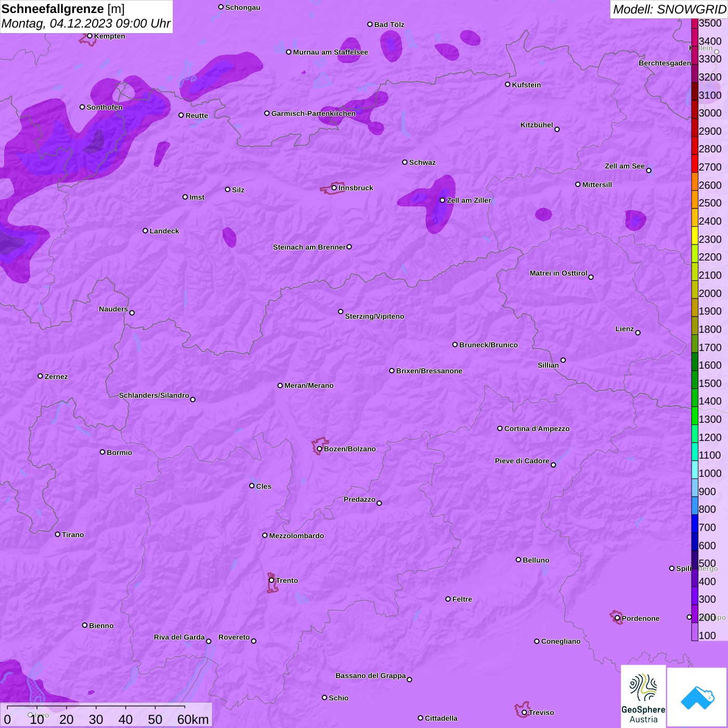Screen dimensions: 728x728
Task: Click the Trento city label
Action: click(287, 580)
